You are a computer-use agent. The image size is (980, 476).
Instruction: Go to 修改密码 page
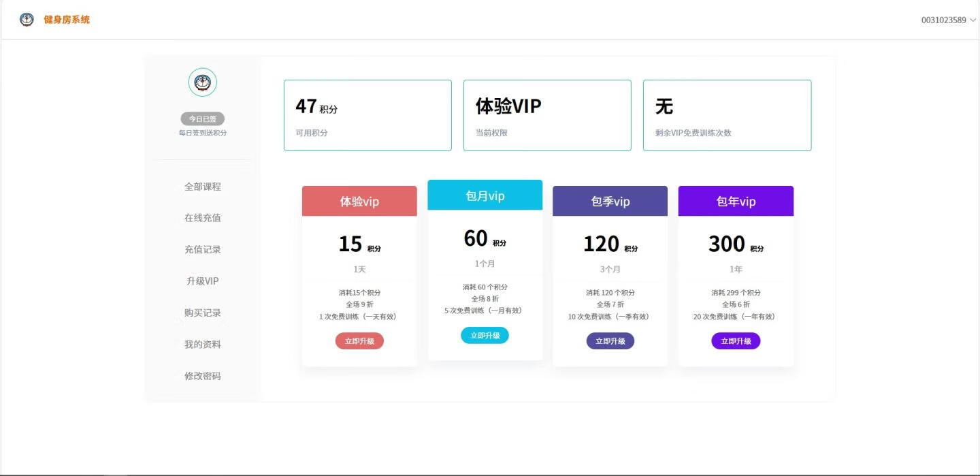coord(202,376)
